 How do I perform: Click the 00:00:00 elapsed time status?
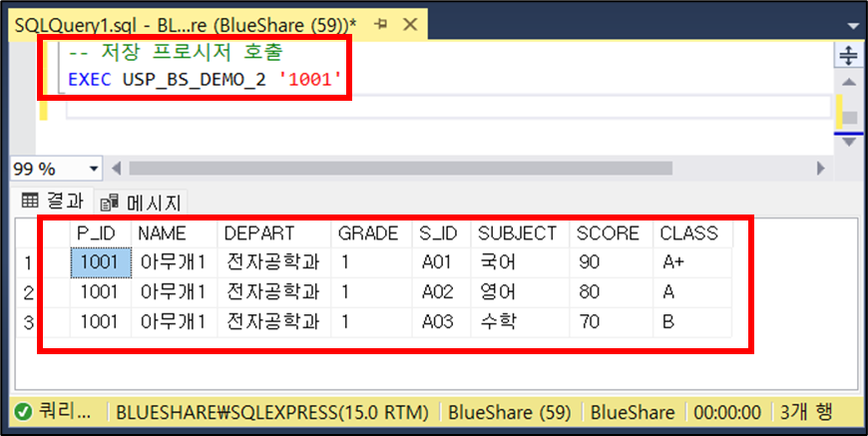point(727,413)
